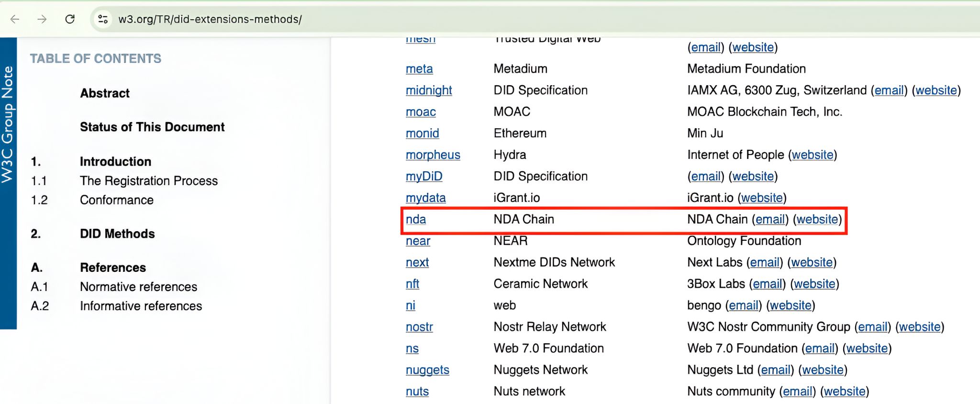Click Web 7.0 Foundation email link
980x404 pixels.
[820, 348]
